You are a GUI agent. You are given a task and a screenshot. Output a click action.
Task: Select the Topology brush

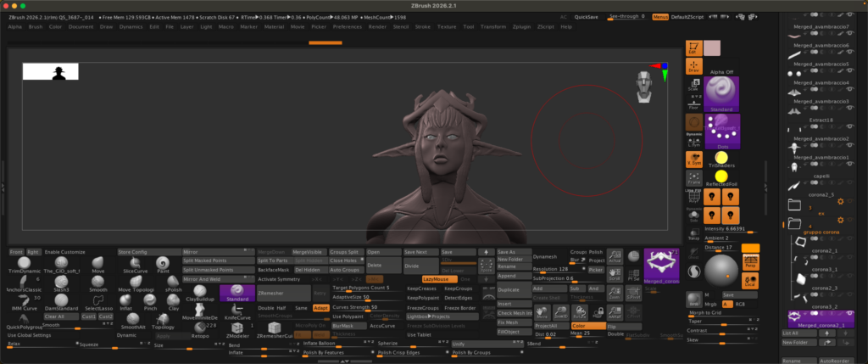click(163, 322)
